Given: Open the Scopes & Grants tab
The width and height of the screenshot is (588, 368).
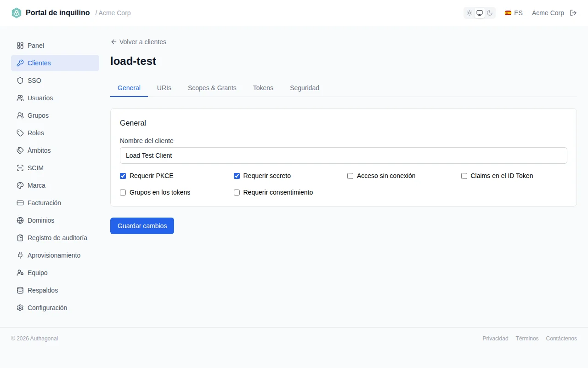Looking at the screenshot, I should (212, 88).
